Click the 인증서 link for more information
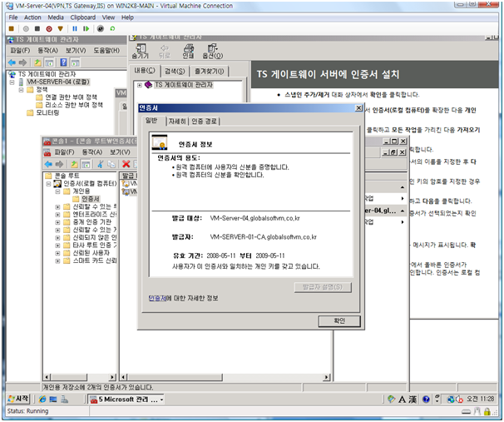 pyautogui.click(x=157, y=298)
